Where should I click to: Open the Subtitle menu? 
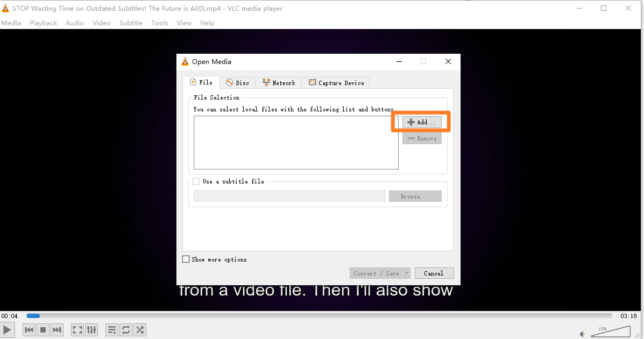(x=131, y=23)
